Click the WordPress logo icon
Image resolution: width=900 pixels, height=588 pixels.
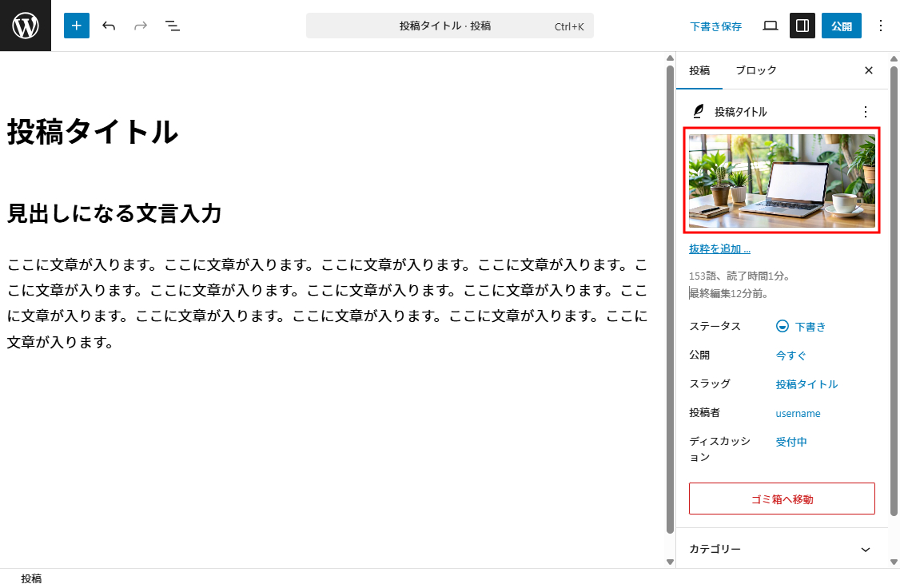pos(26,26)
